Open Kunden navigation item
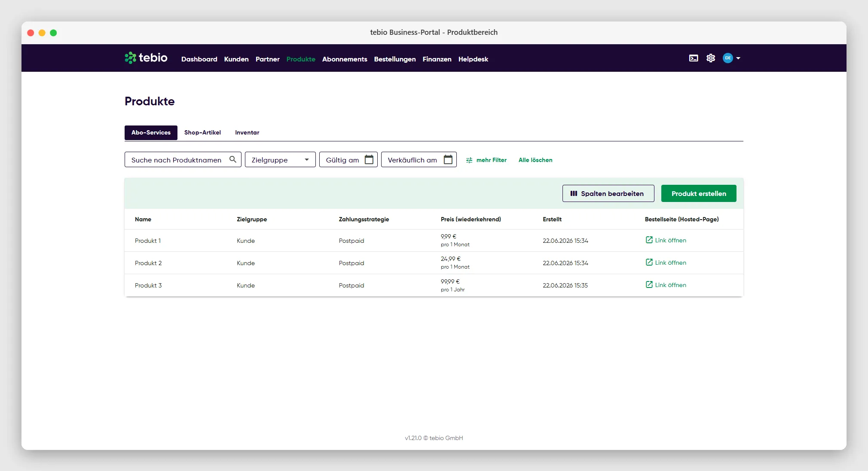868x471 pixels. [x=236, y=59]
